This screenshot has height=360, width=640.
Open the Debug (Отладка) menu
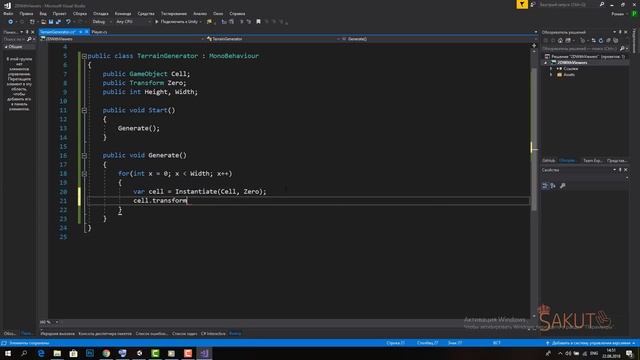[100, 13]
